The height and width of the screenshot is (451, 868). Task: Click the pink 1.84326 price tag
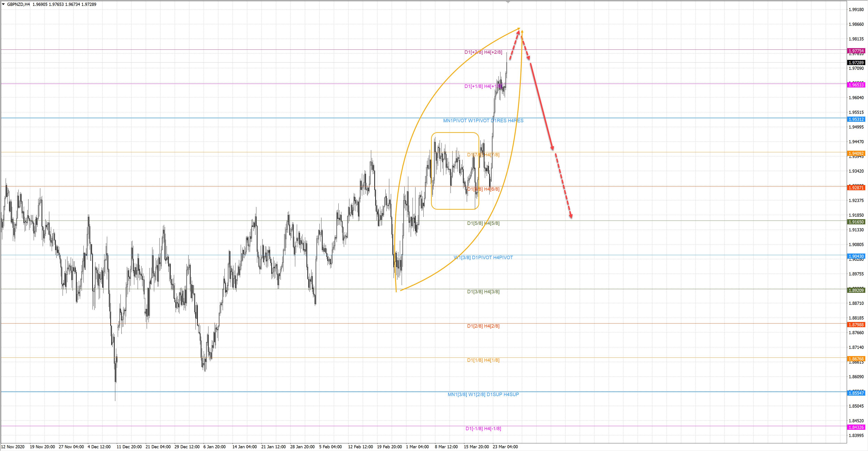pyautogui.click(x=856, y=428)
